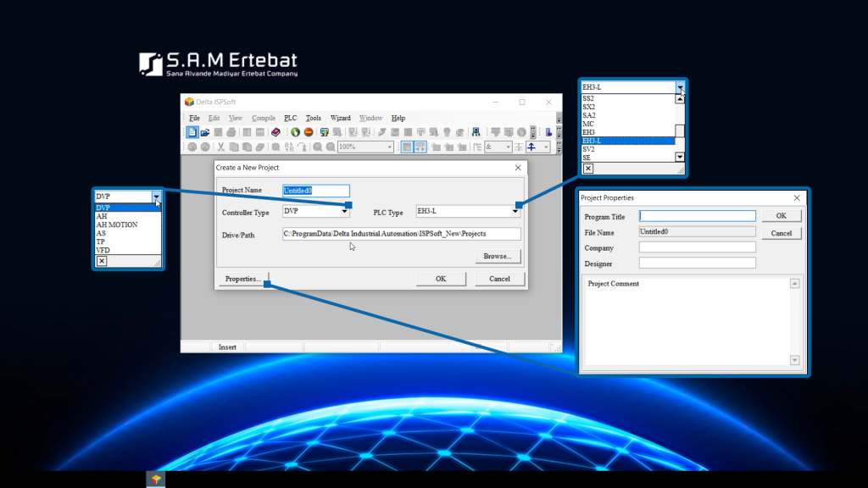Click the arrow of the enlarged DVP combo box
This screenshot has height=488, width=868.
tap(156, 197)
